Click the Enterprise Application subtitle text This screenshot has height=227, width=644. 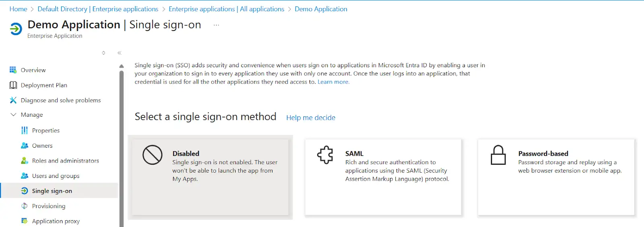55,36
